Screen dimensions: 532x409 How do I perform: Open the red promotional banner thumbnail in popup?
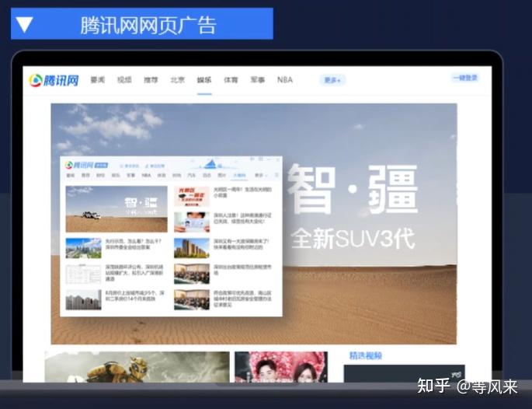(x=192, y=197)
